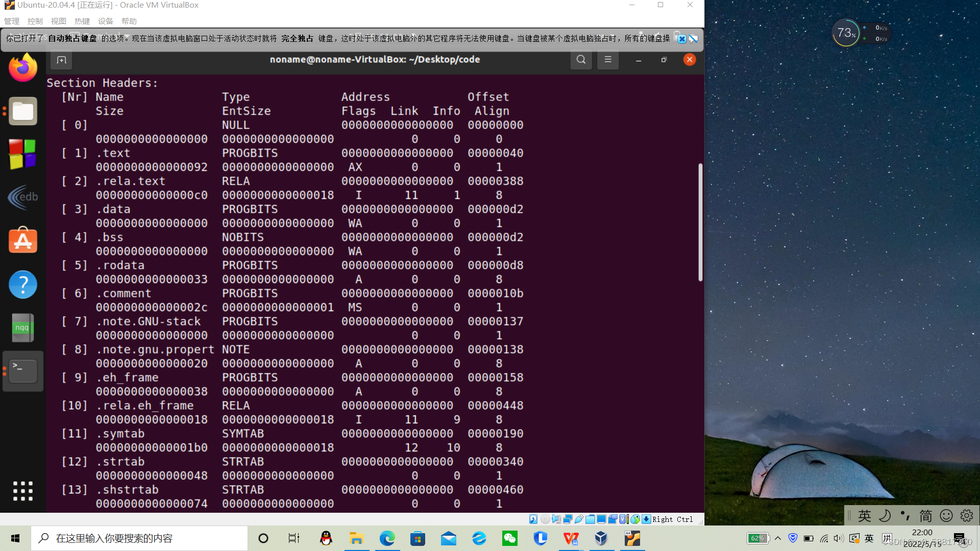Show applications grid in Ubuntu dock
The height and width of the screenshot is (551, 980).
click(x=23, y=491)
